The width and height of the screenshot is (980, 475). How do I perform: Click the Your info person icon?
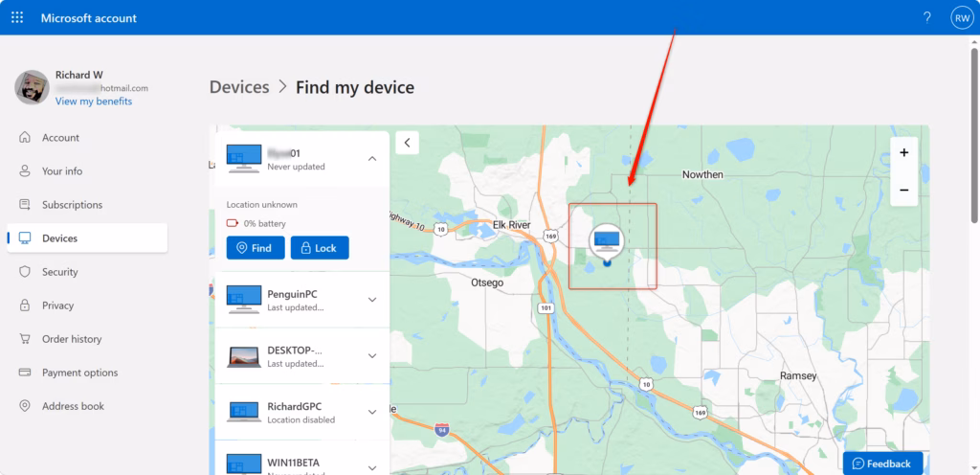coord(25,171)
